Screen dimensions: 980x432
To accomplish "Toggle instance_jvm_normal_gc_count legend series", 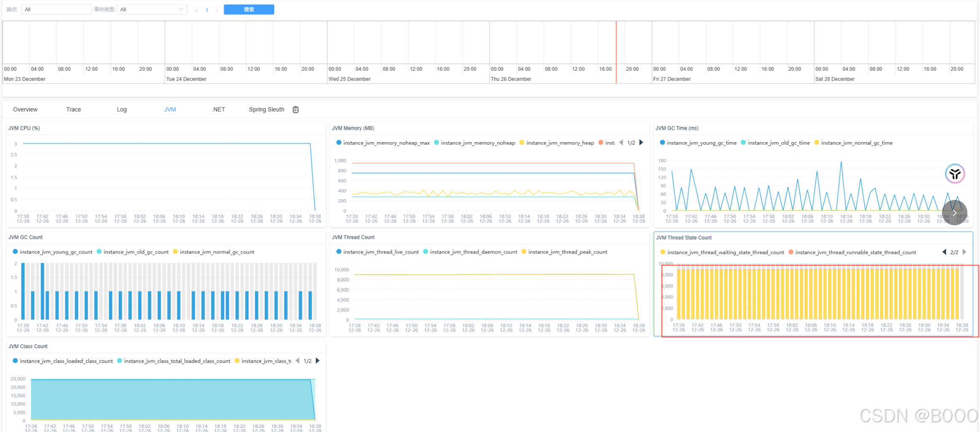I will tap(214, 252).
